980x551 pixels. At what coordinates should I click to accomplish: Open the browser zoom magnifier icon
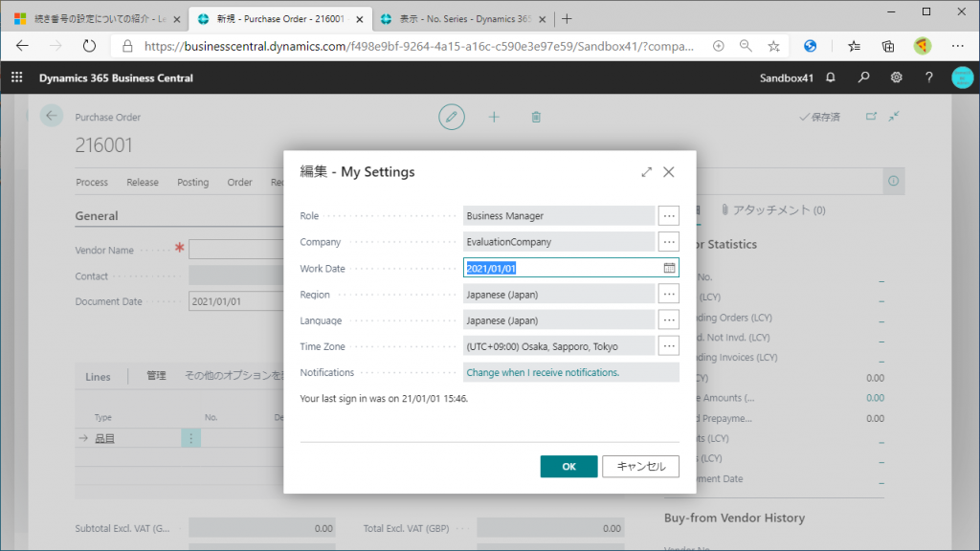point(746,46)
